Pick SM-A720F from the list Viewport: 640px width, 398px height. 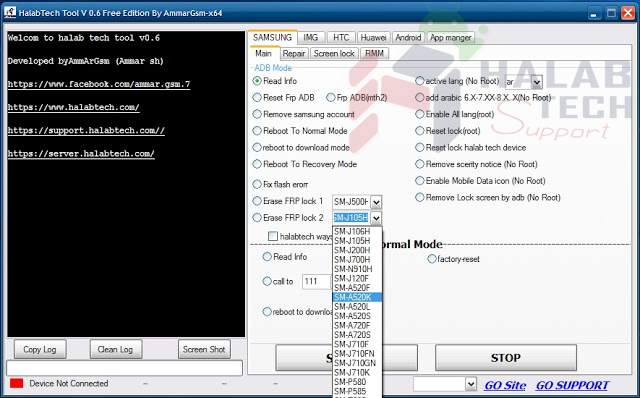[357, 325]
